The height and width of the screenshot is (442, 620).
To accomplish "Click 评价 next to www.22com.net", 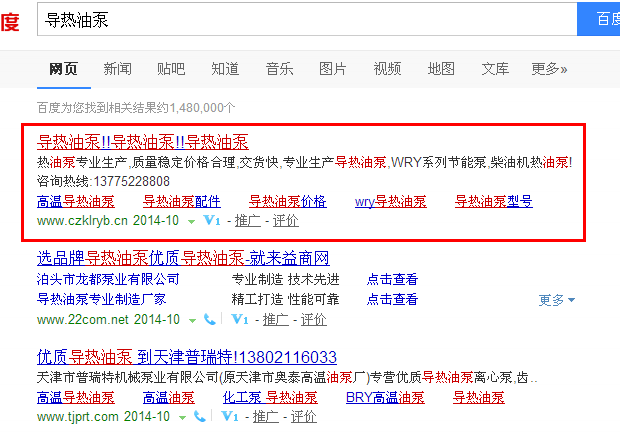I will (x=314, y=319).
